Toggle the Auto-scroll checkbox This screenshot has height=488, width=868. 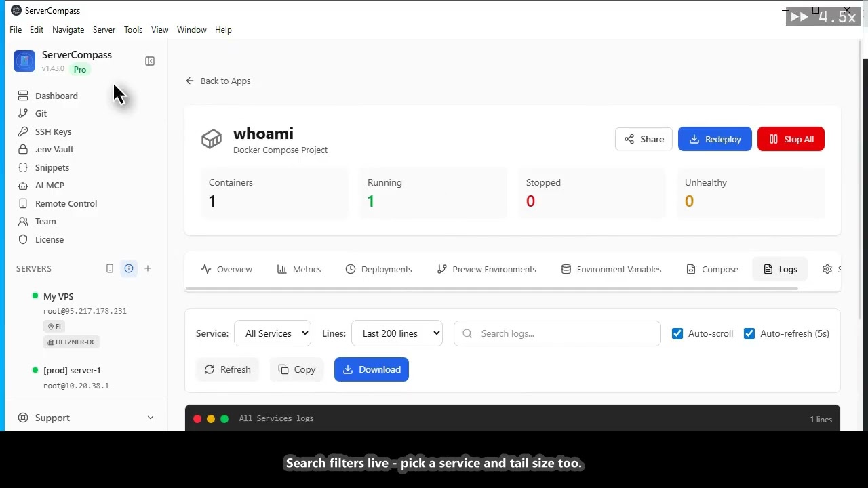point(677,333)
